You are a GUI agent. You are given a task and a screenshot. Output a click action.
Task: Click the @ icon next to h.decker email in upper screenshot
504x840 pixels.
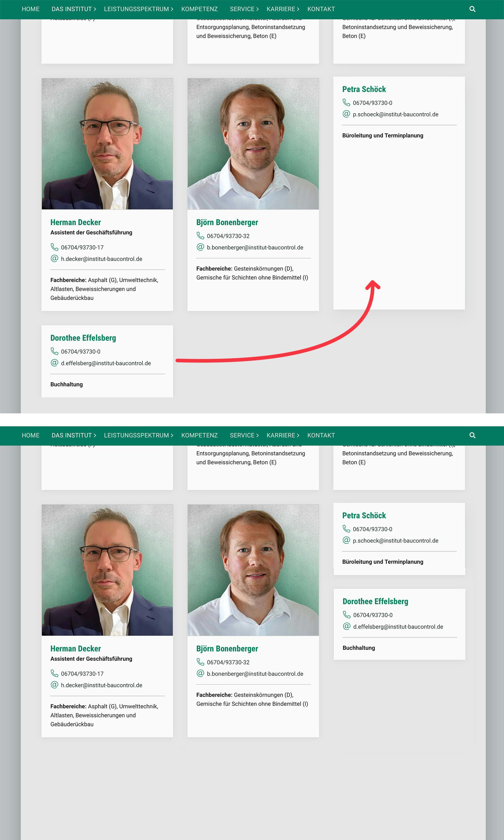(54, 258)
